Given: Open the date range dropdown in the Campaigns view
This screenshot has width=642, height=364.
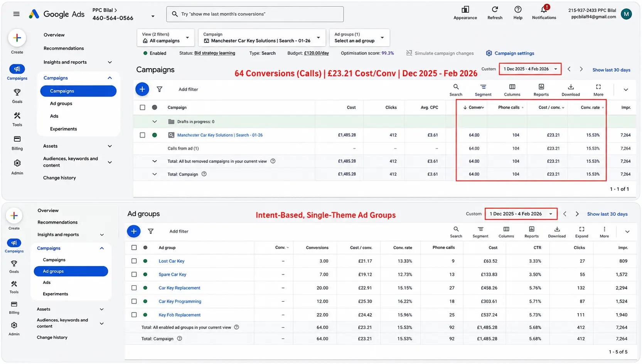Looking at the screenshot, I should (x=530, y=69).
